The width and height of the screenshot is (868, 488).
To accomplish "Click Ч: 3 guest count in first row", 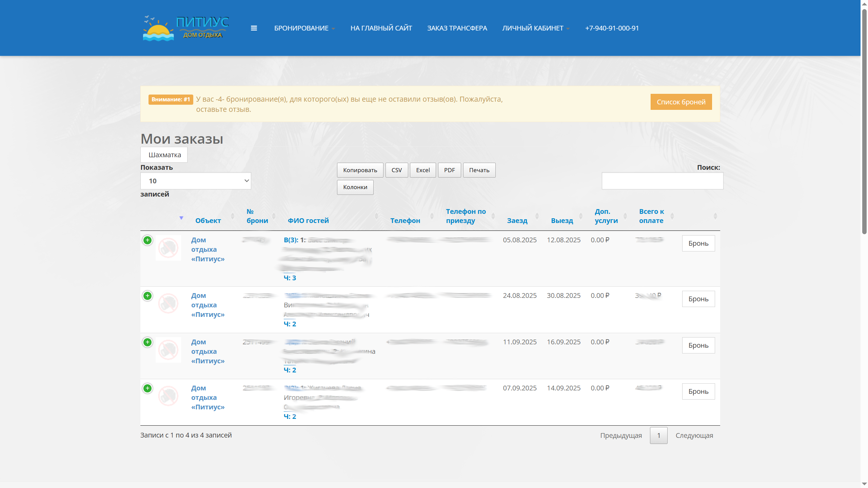I will (290, 278).
